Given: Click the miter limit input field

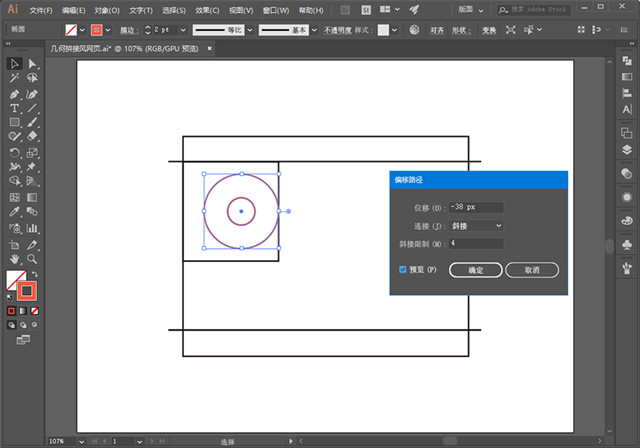Looking at the screenshot, I should pos(476,242).
